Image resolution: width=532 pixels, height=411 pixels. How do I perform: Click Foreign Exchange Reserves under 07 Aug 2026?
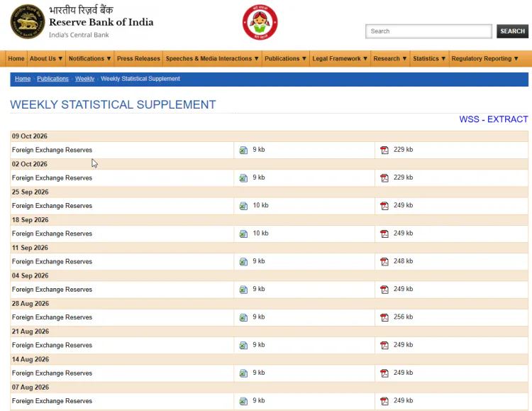(52, 401)
